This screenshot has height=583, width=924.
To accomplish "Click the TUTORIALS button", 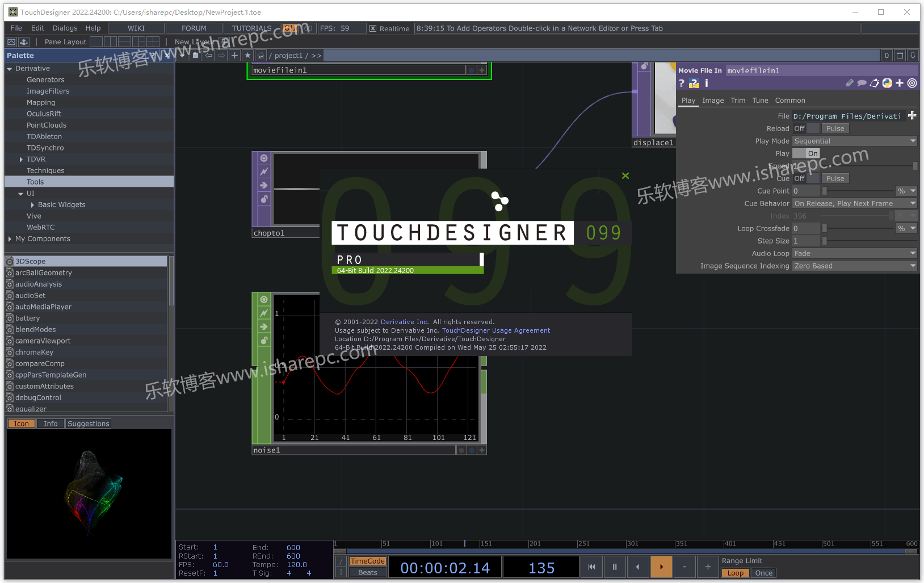I will (x=252, y=28).
